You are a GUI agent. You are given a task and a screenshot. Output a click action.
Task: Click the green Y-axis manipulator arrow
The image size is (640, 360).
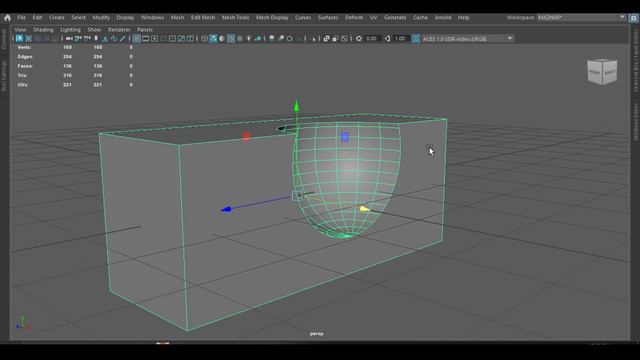point(296,105)
